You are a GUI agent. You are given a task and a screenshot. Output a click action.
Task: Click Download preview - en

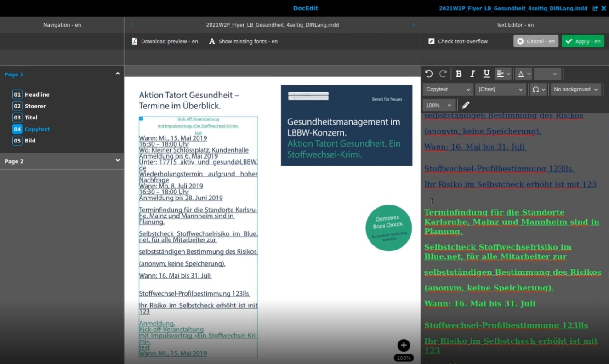pyautogui.click(x=165, y=41)
